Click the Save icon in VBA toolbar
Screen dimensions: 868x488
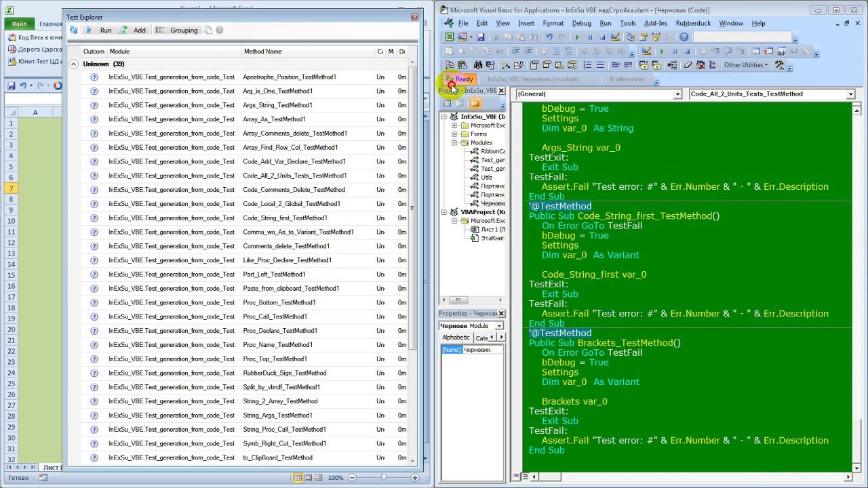pyautogui.click(x=481, y=37)
